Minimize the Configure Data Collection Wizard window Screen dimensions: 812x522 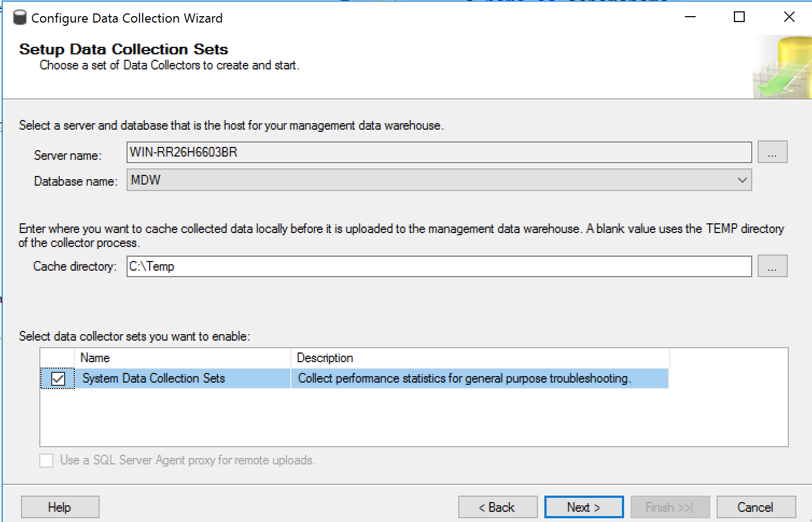pos(690,17)
